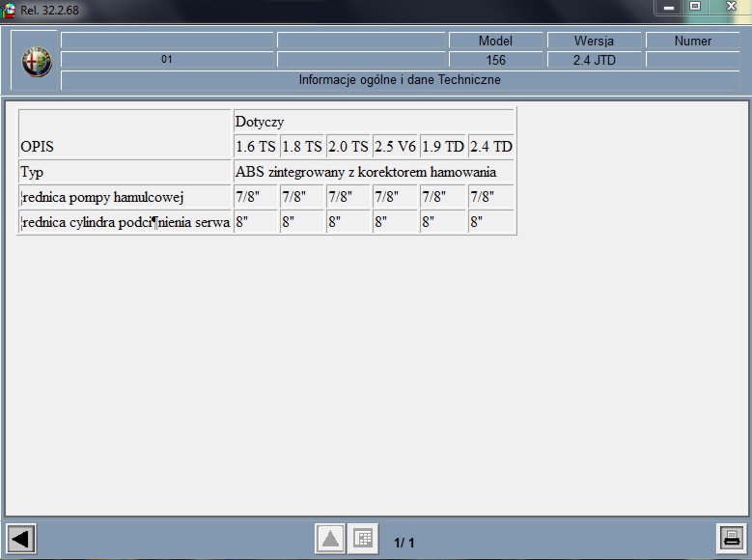This screenshot has height=560, width=752.
Task: Click the back arrow button
Action: 21,539
